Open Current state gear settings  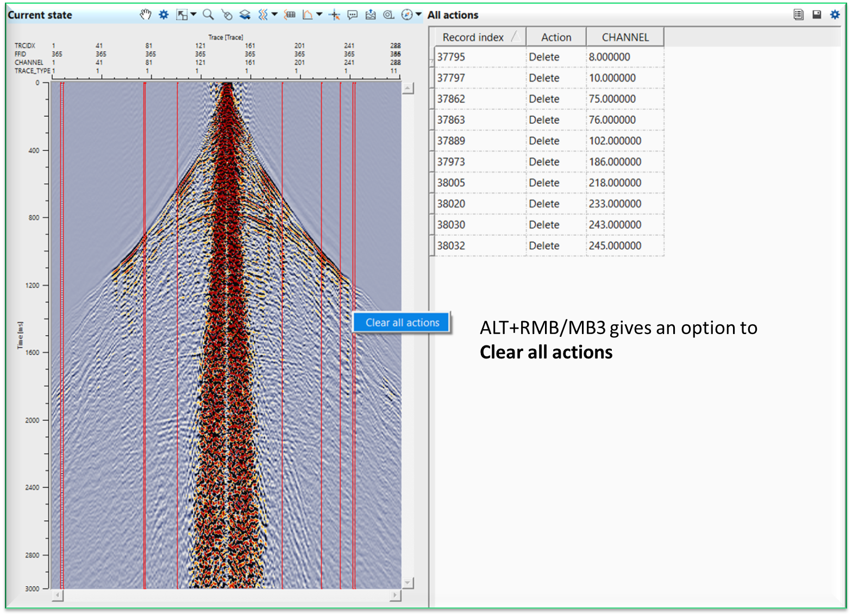pos(164,15)
